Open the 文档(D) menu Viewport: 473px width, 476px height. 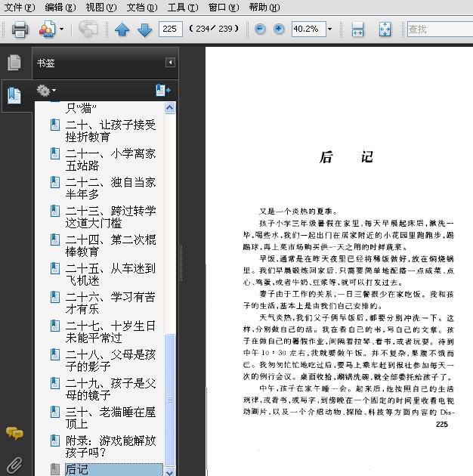(x=142, y=8)
